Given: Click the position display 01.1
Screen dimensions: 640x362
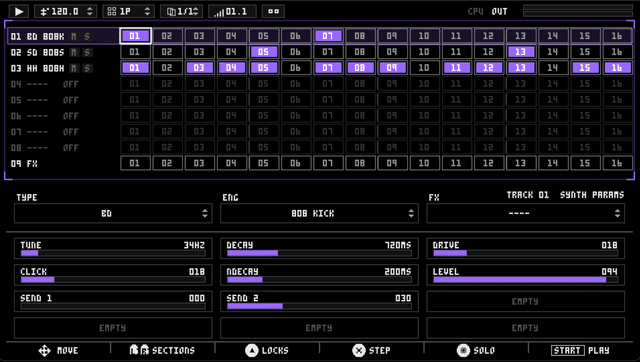Looking at the screenshot, I should [x=232, y=11].
